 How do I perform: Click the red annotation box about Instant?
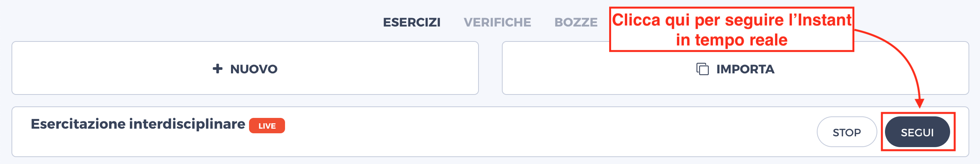732,29
